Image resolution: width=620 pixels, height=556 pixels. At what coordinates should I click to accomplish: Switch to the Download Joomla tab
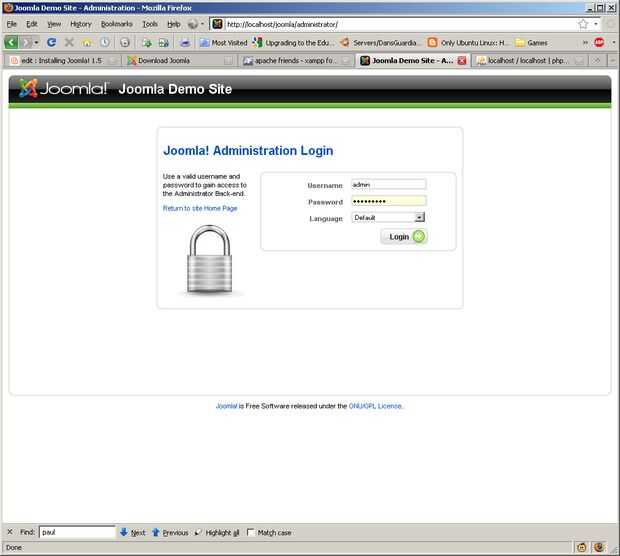tap(180, 61)
